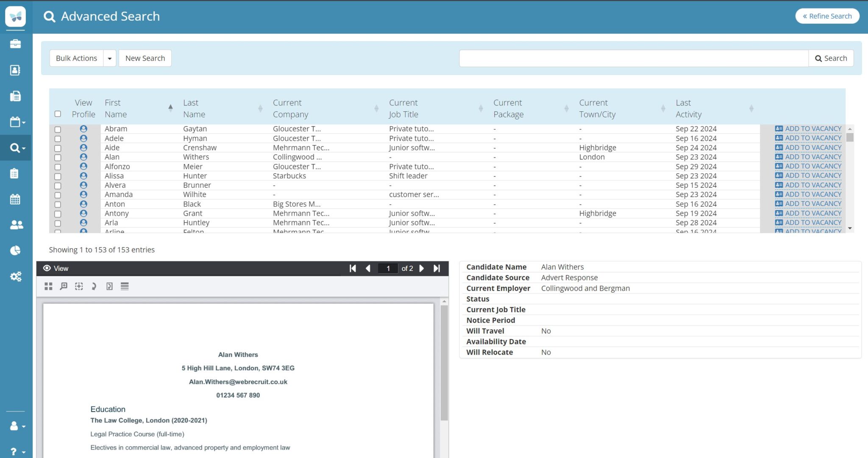Click the rotate icon in viewer toolbar
This screenshot has width=868, height=458.
tap(94, 286)
